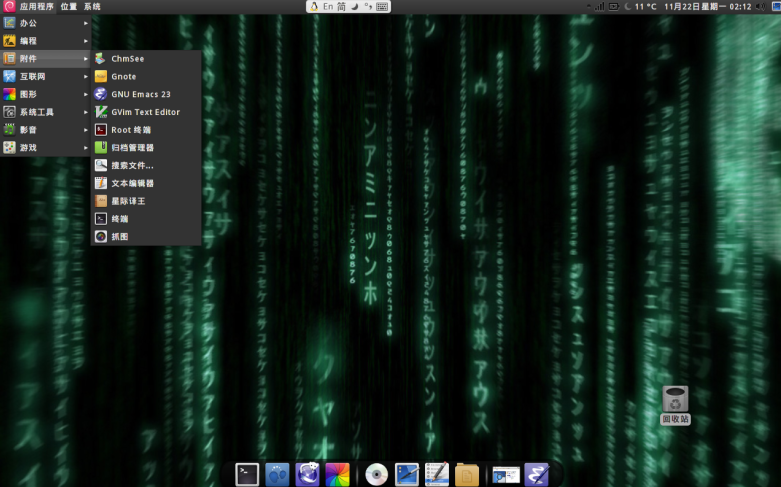Open the 11 °C weather applet

[x=641, y=6]
